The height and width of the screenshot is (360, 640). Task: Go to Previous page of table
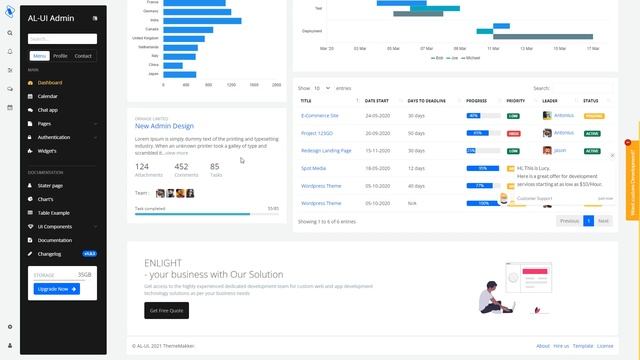(x=569, y=221)
